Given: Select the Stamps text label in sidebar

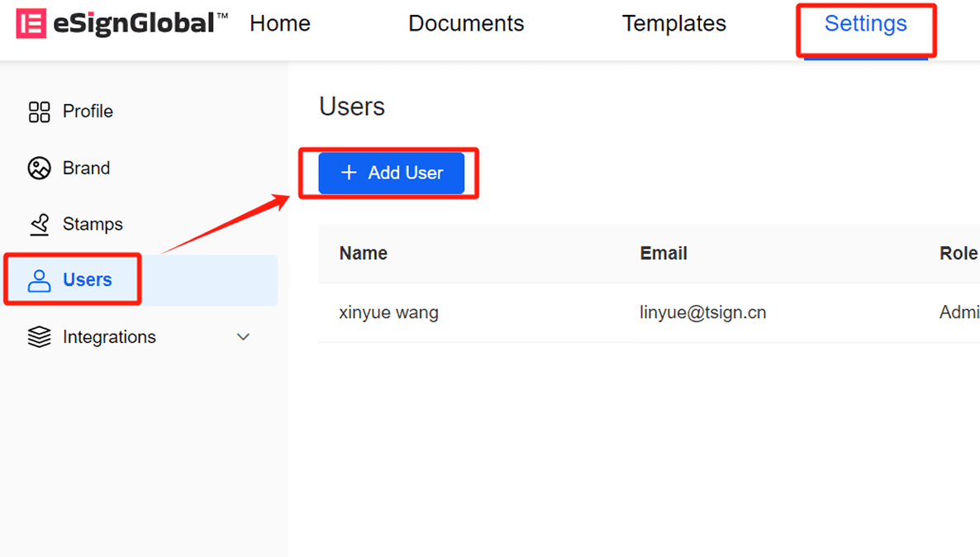Looking at the screenshot, I should 93,225.
